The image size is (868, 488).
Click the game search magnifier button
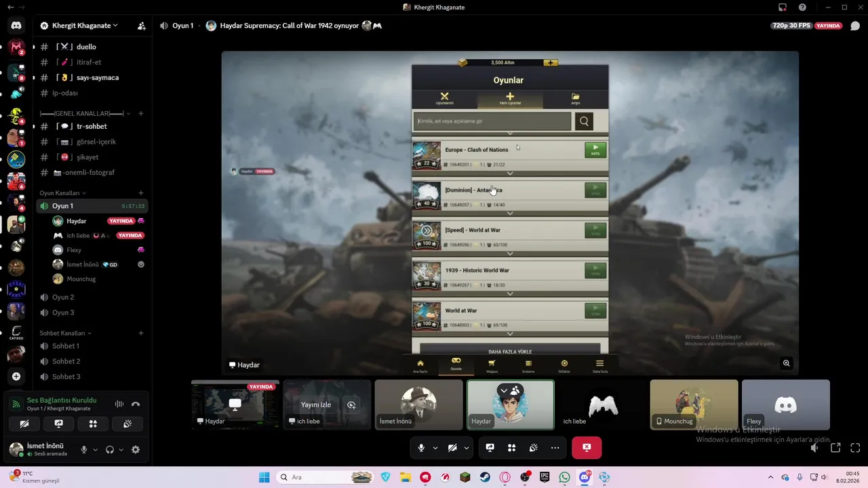(584, 121)
